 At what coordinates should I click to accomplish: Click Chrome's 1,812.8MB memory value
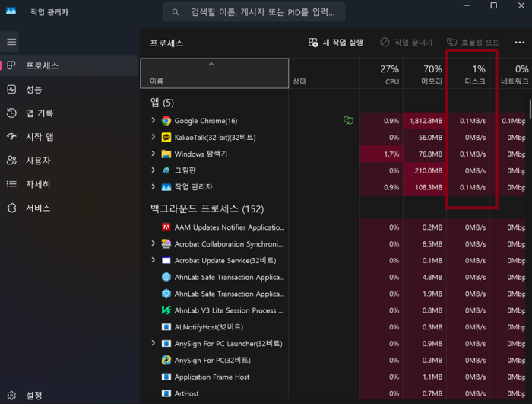(x=426, y=121)
